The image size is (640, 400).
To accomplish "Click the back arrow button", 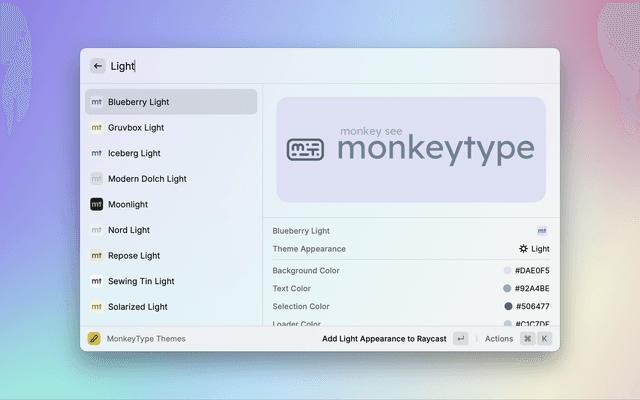I will [98, 66].
